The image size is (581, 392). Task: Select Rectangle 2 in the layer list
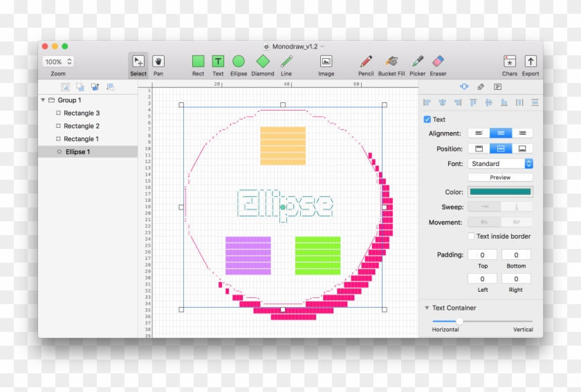82,126
